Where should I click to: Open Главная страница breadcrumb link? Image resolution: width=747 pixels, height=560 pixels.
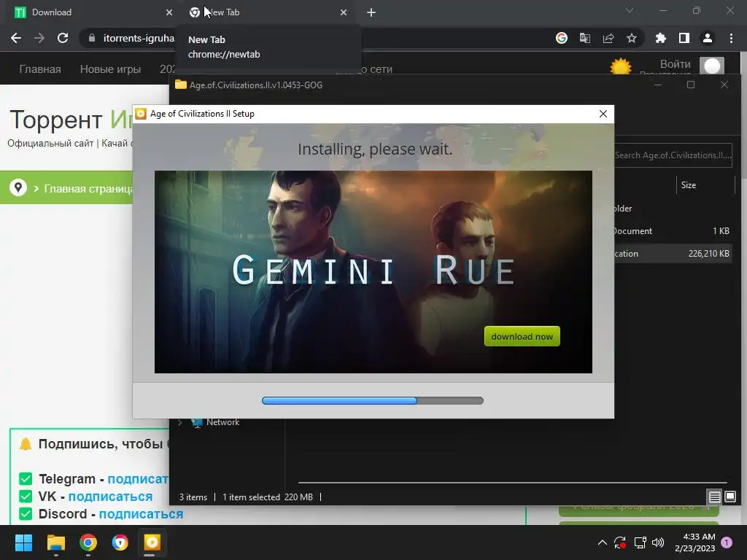pyautogui.click(x=88, y=189)
